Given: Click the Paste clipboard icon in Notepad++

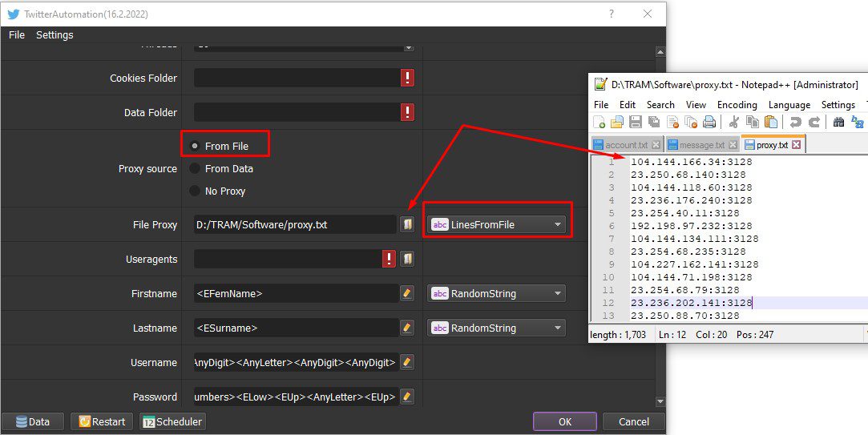Looking at the screenshot, I should click(x=770, y=122).
